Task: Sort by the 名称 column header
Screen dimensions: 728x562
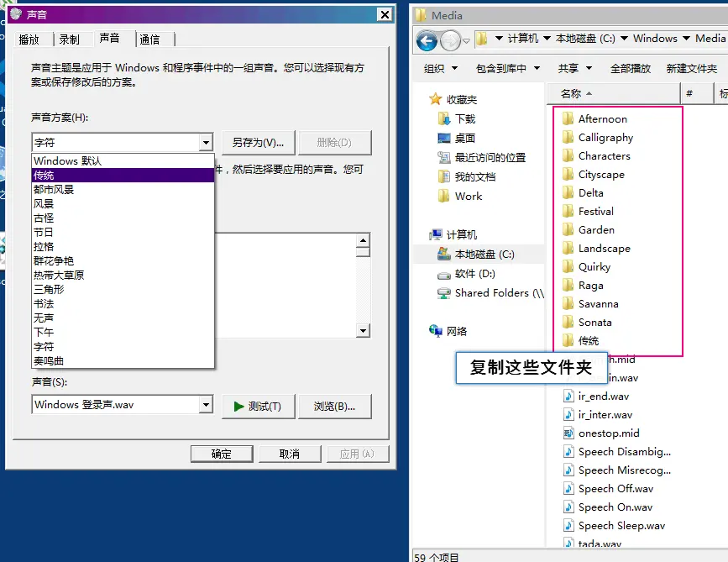Action: click(613, 94)
